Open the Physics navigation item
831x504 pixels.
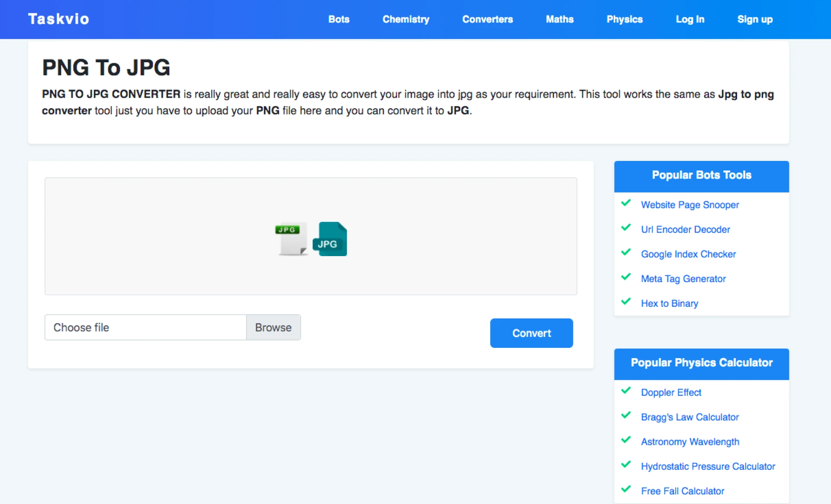coord(624,19)
